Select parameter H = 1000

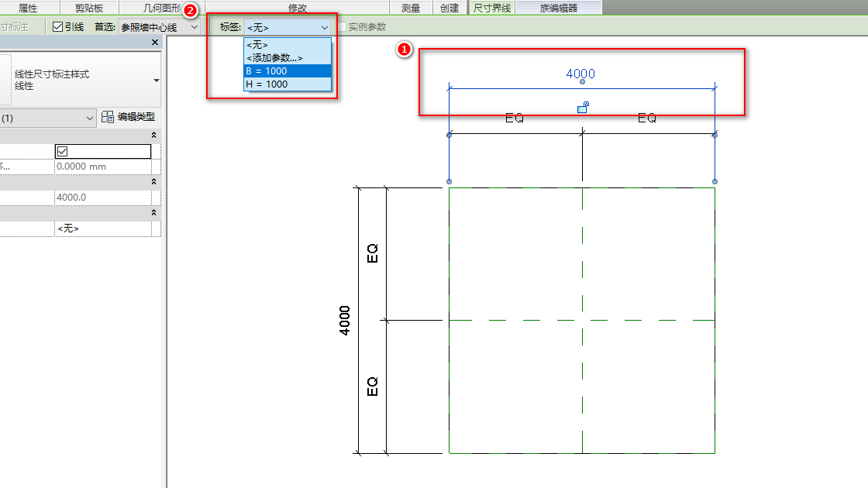(x=288, y=84)
